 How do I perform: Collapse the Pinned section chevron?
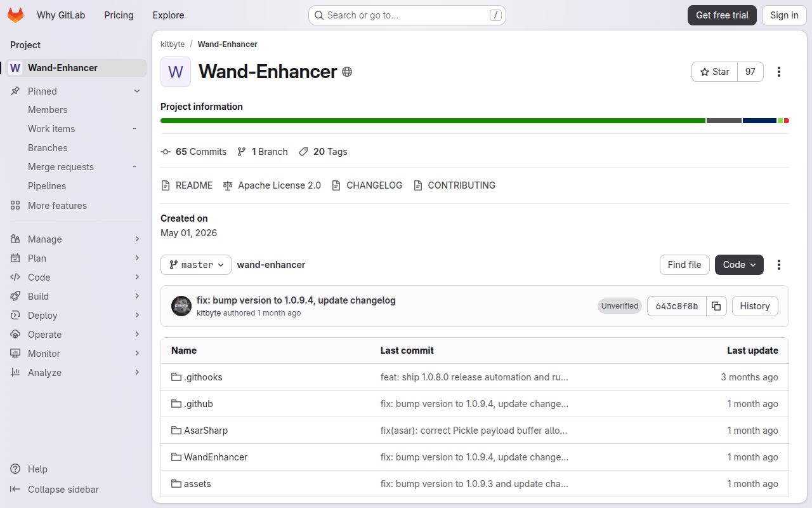137,91
